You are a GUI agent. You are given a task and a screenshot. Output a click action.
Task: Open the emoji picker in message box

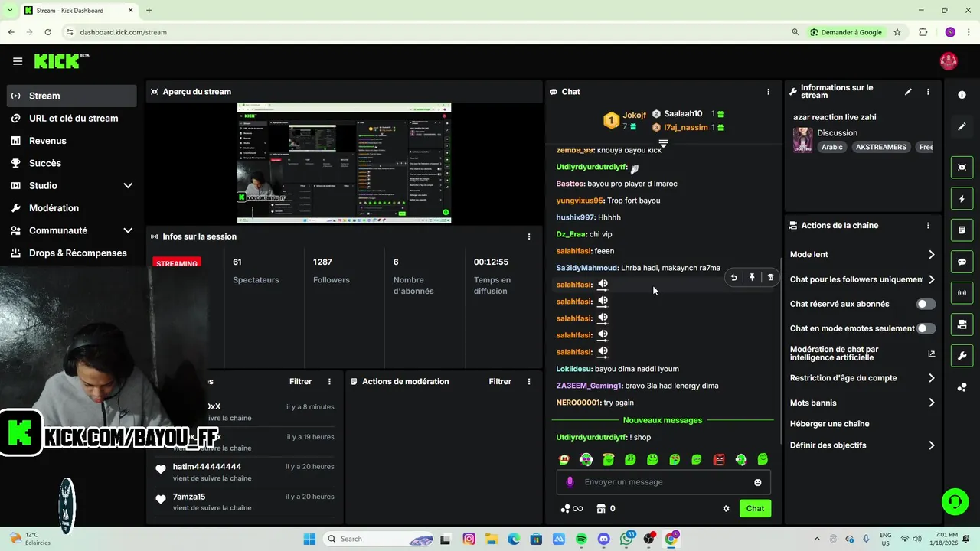click(758, 482)
